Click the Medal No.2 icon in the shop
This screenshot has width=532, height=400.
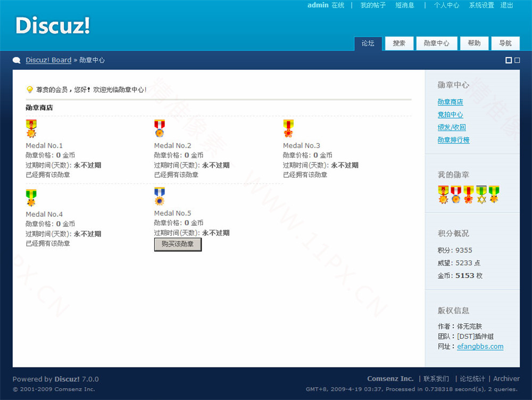160,128
